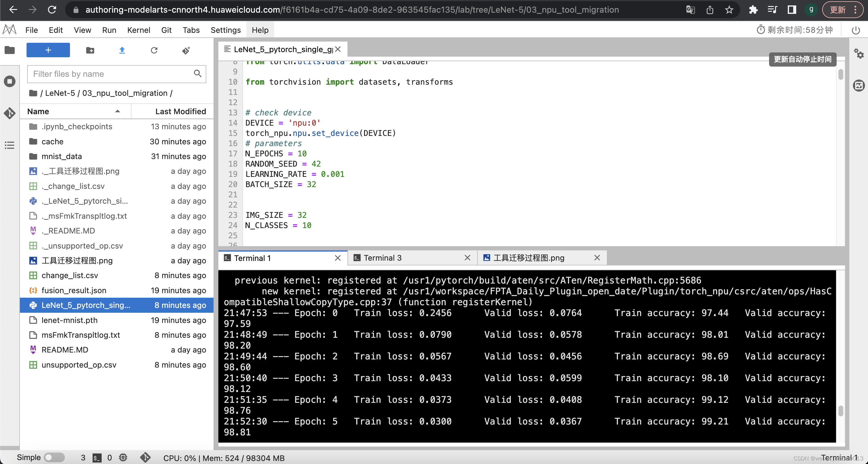Screen dimensions: 868x464
Task: Click the Filter files by name field
Action: (111, 74)
